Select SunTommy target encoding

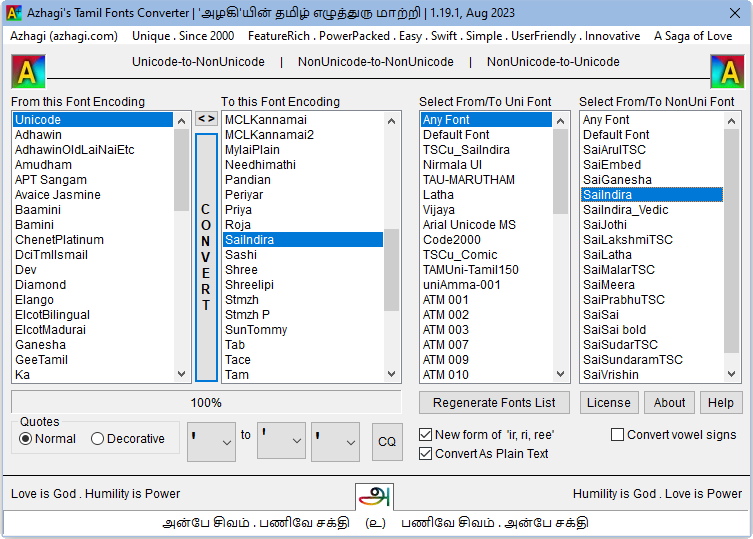point(303,330)
